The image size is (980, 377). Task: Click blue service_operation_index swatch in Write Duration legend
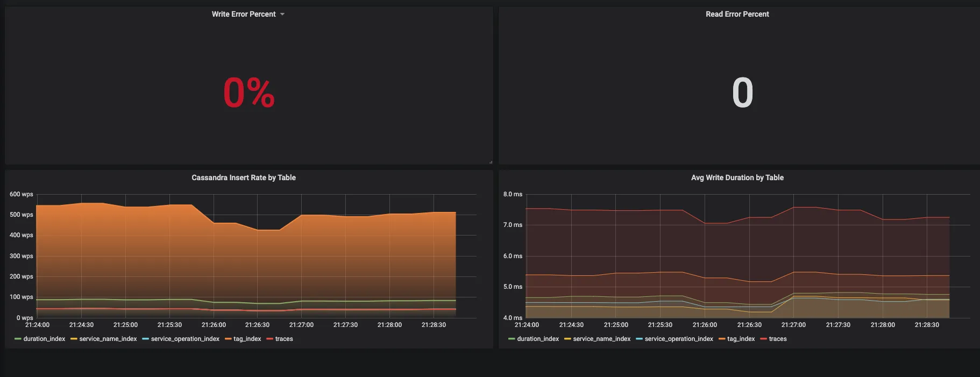(x=639, y=339)
